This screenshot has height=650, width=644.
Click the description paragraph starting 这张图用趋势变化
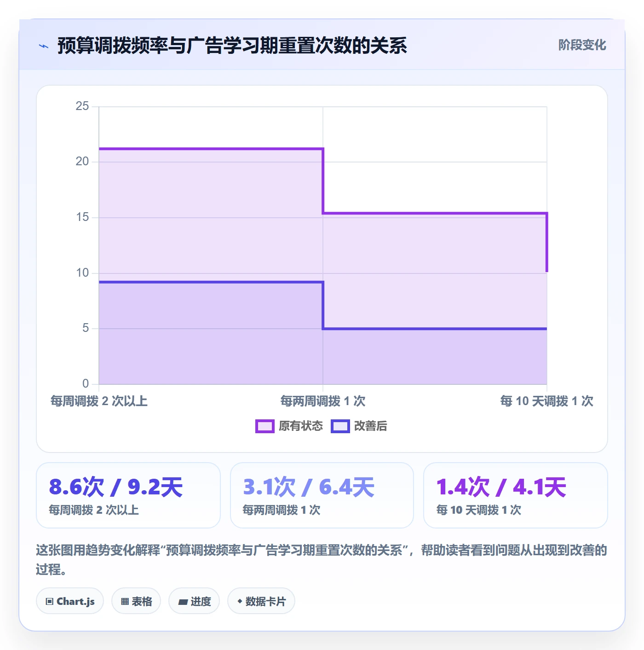322,560
